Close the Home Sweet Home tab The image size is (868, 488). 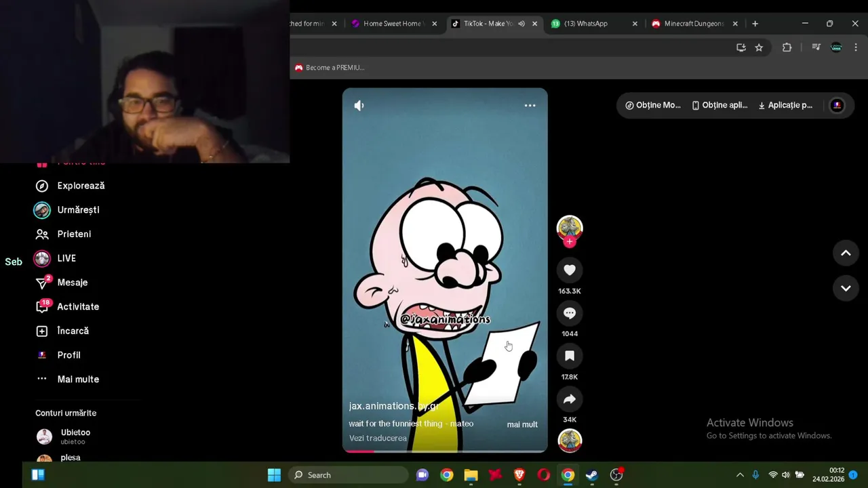click(x=435, y=24)
